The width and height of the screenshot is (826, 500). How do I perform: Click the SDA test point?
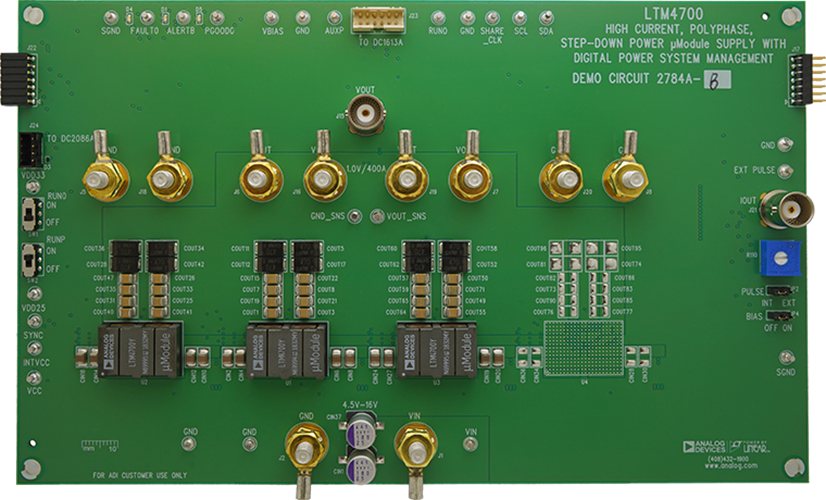[545, 17]
